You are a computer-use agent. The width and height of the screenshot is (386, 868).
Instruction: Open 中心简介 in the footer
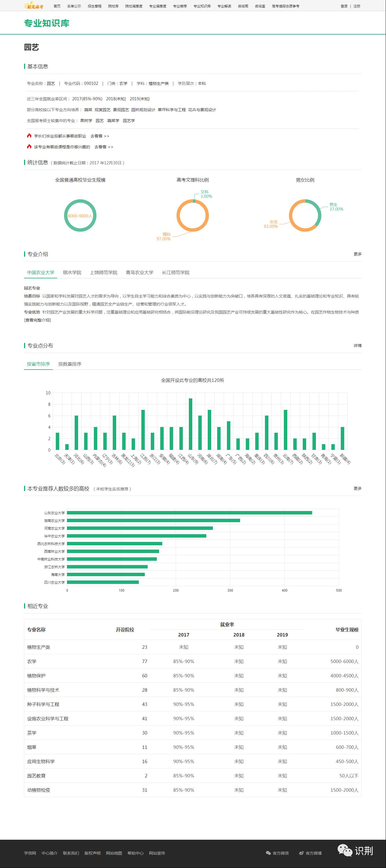[50, 853]
